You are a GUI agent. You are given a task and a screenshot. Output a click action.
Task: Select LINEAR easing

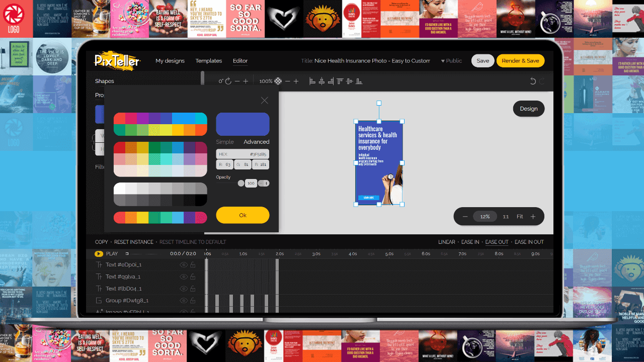[x=447, y=242]
